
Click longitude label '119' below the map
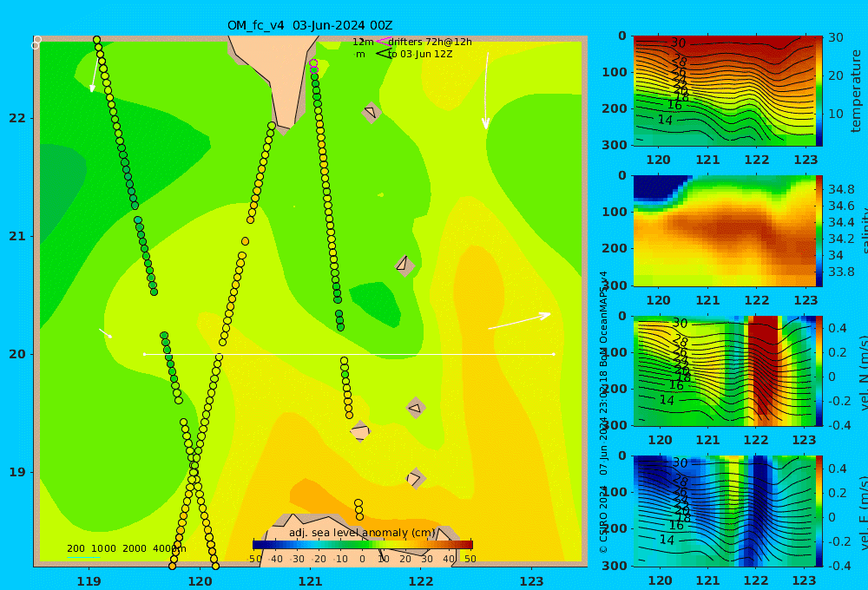coord(89,581)
